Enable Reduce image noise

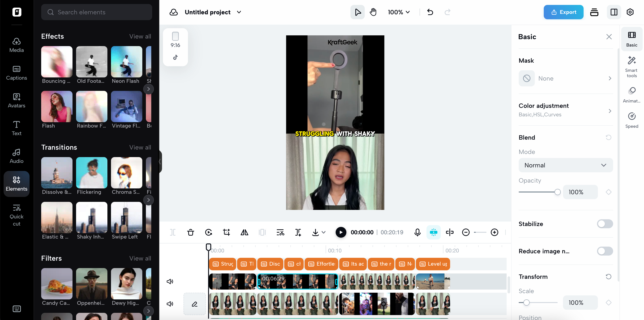pos(604,251)
